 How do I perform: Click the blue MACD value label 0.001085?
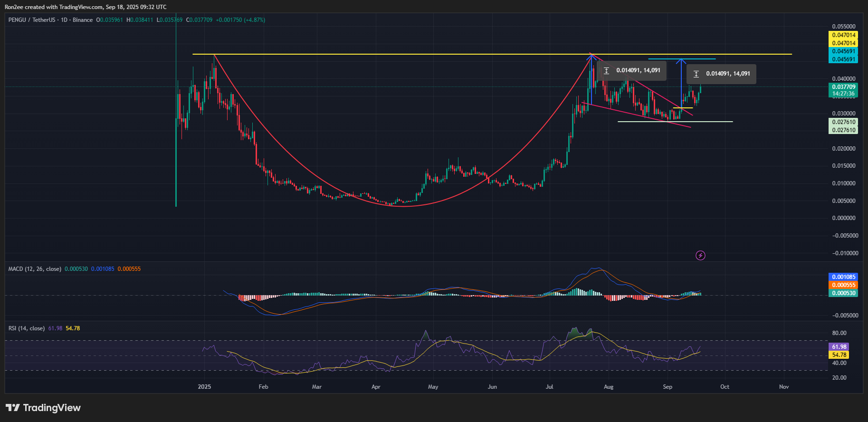coord(843,277)
